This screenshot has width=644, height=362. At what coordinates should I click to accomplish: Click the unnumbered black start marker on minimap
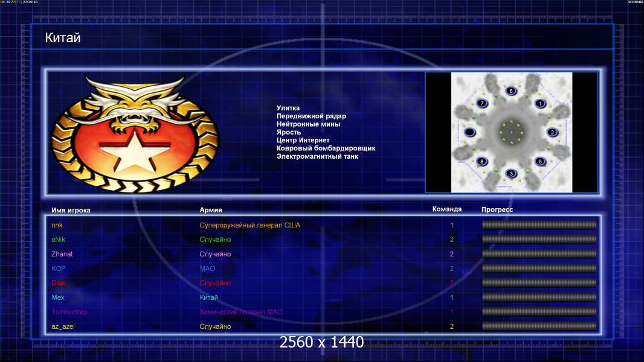pos(469,132)
